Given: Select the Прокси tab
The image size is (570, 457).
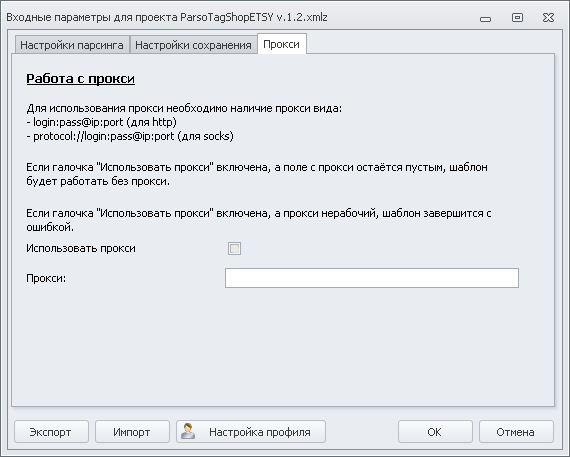Looking at the screenshot, I should point(282,44).
